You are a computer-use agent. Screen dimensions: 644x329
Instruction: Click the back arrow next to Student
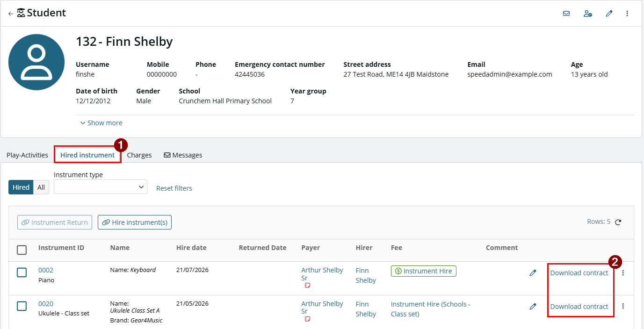[x=11, y=14]
